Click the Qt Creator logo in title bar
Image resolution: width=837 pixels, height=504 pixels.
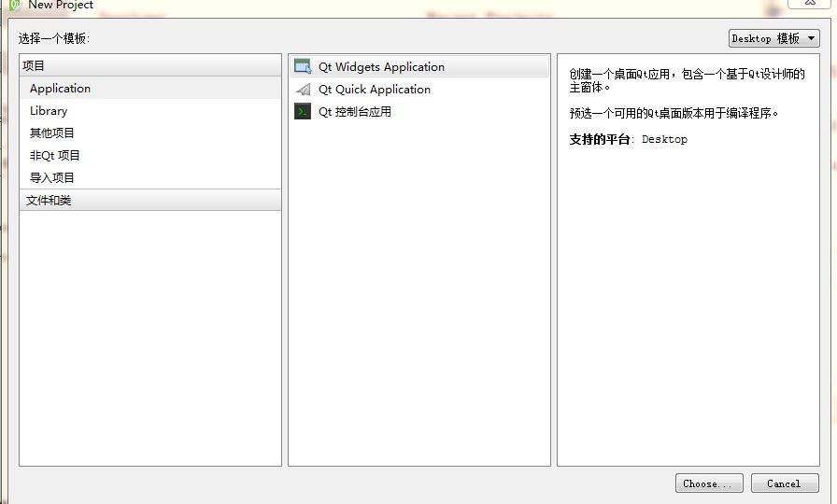coord(15,5)
